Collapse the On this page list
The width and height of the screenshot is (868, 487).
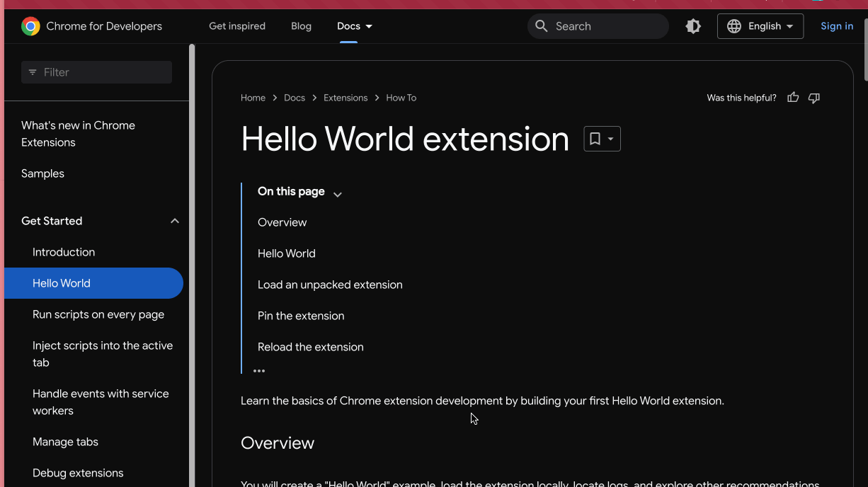click(x=338, y=195)
